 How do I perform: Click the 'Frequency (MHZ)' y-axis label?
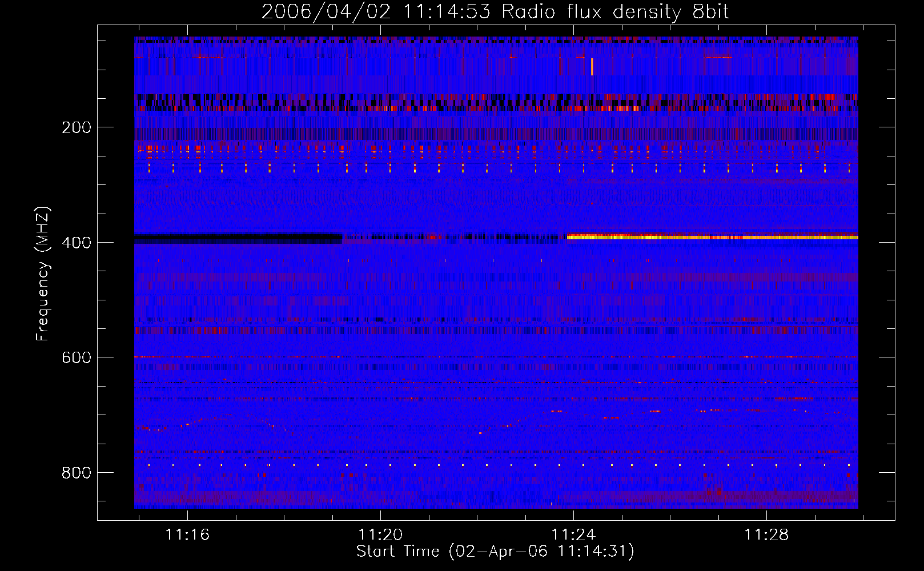tap(42, 274)
